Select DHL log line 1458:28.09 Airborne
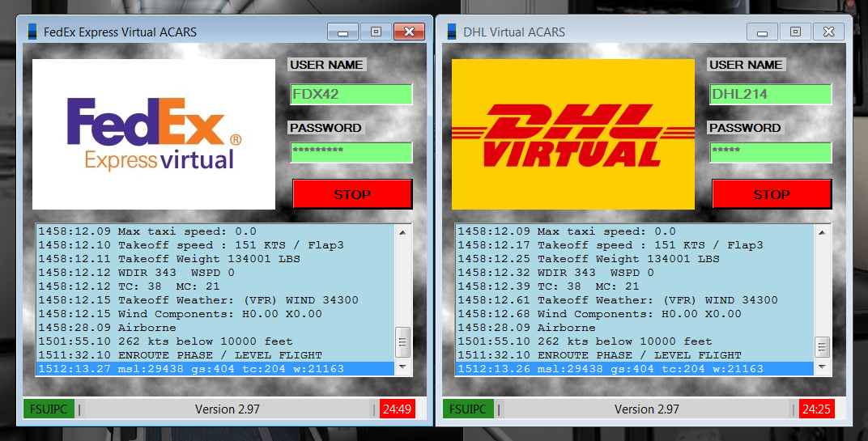868x441 pixels. tap(635, 328)
